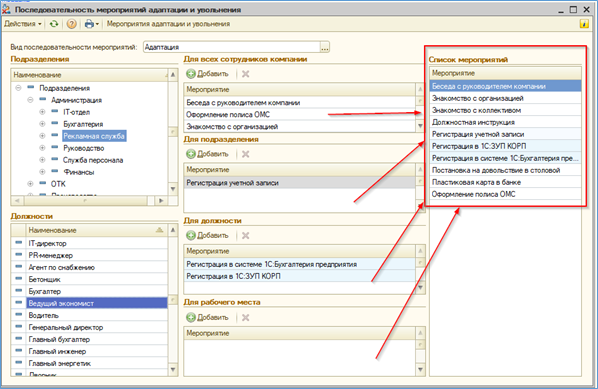Add event in Для должности section
The width and height of the screenshot is (598, 389).
pyautogui.click(x=207, y=235)
